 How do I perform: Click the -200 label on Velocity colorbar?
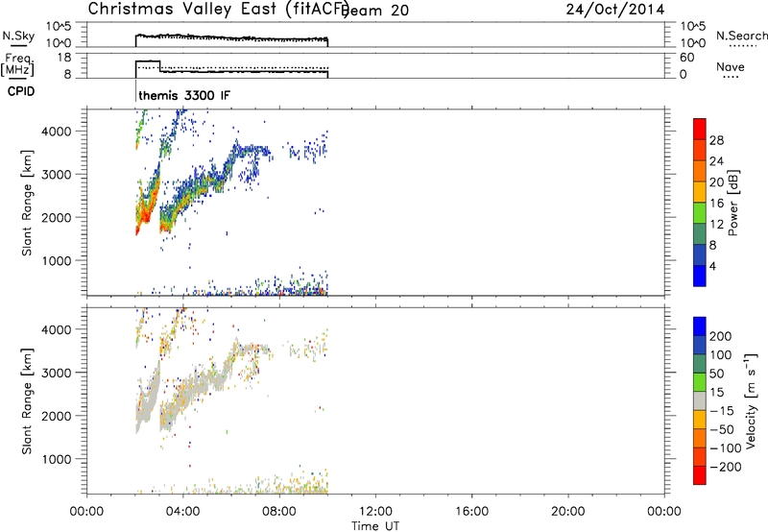[726, 467]
